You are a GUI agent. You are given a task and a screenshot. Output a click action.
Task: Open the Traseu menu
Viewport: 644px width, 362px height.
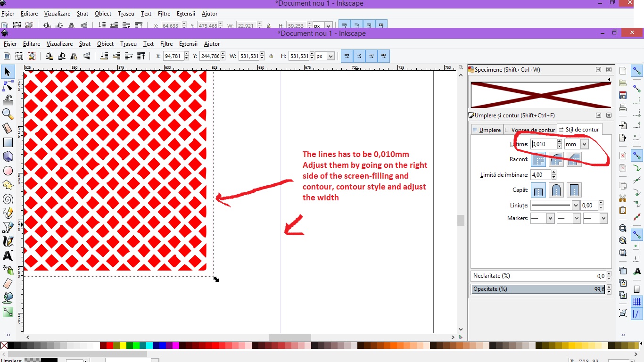[128, 44]
